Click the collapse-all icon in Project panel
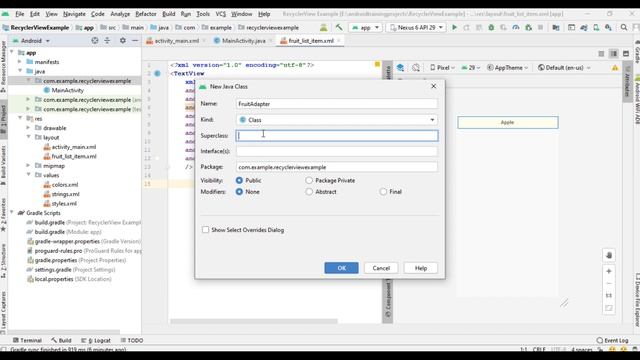Screen dimensions: 640x360 click(x=107, y=40)
